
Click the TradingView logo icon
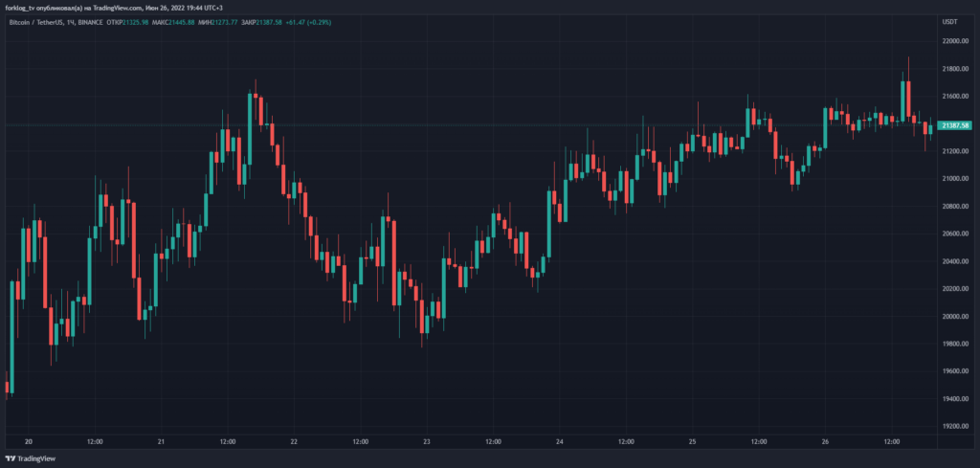11,458
